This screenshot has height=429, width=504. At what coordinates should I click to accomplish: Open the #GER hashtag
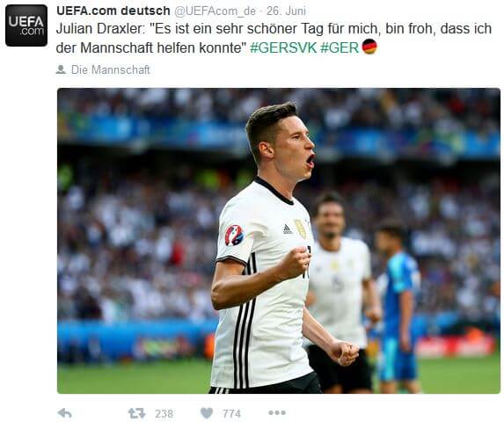340,47
